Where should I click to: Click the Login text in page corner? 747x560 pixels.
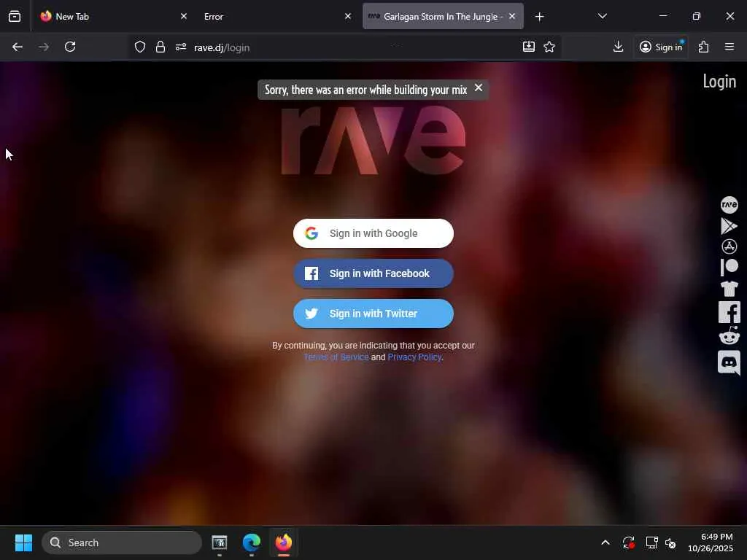[719, 82]
